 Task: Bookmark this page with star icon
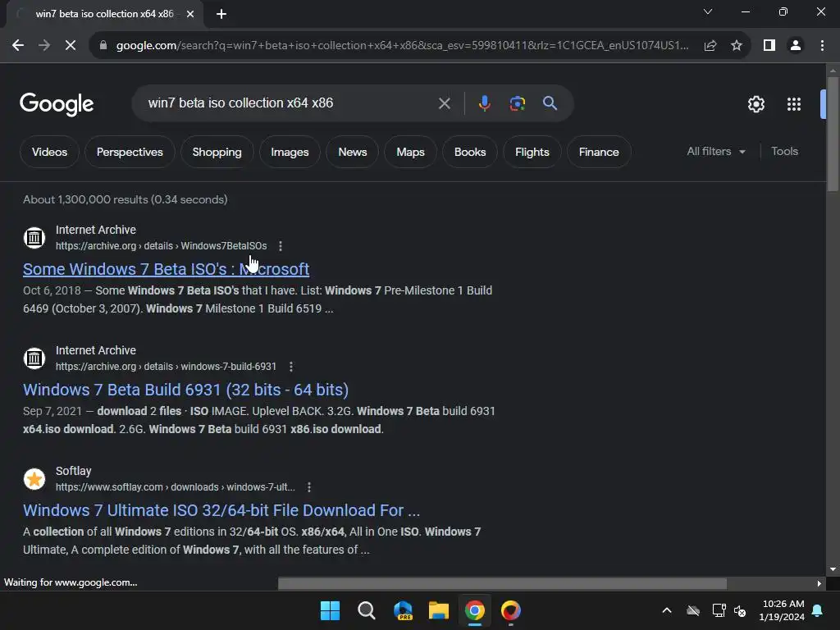coord(737,46)
